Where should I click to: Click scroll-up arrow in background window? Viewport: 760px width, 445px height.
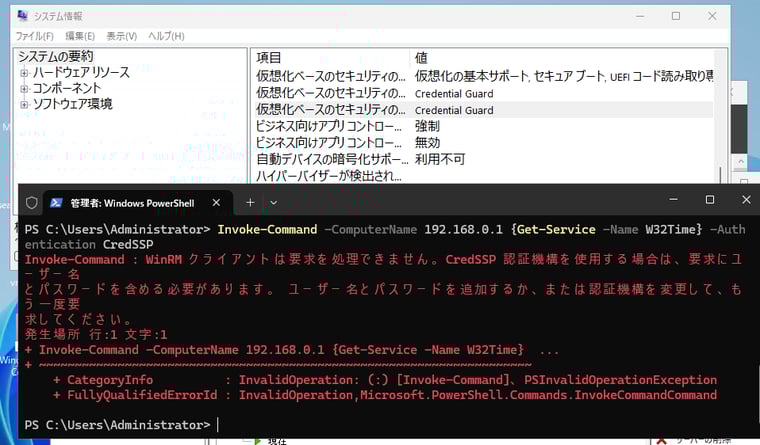pos(741,162)
